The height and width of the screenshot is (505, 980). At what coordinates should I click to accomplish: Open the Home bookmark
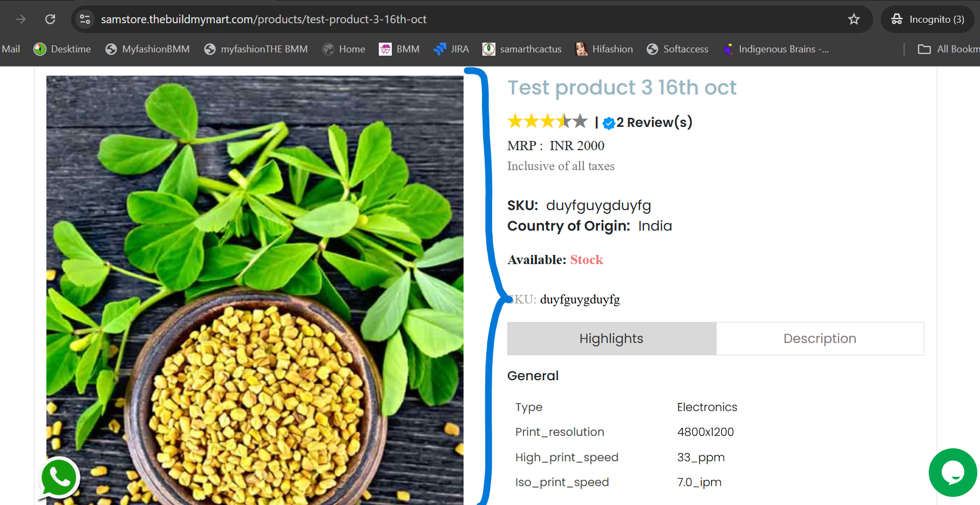point(344,49)
